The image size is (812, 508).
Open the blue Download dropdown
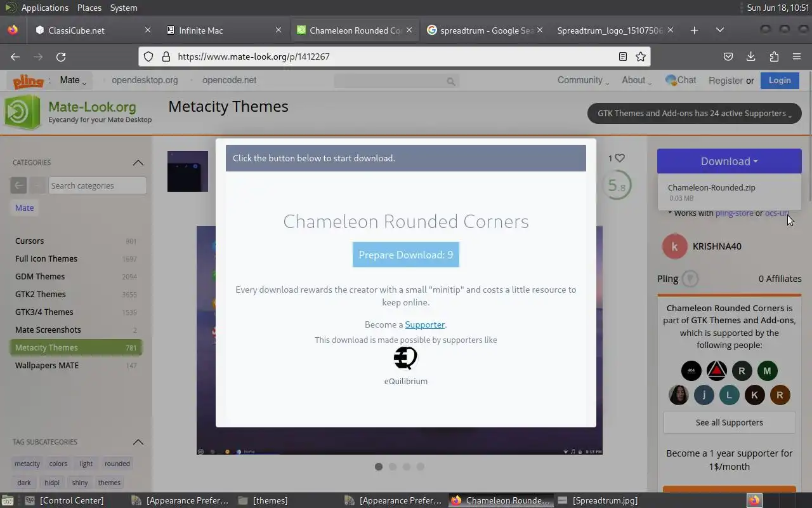point(730,161)
